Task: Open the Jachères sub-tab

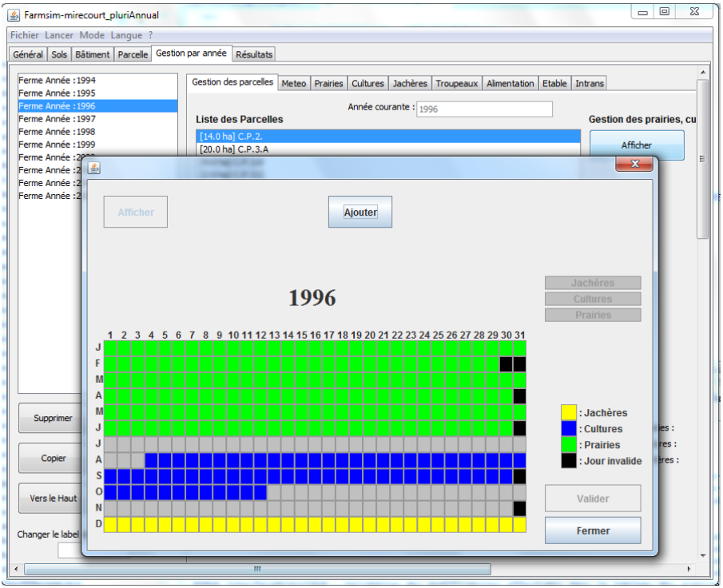Action: (x=410, y=83)
